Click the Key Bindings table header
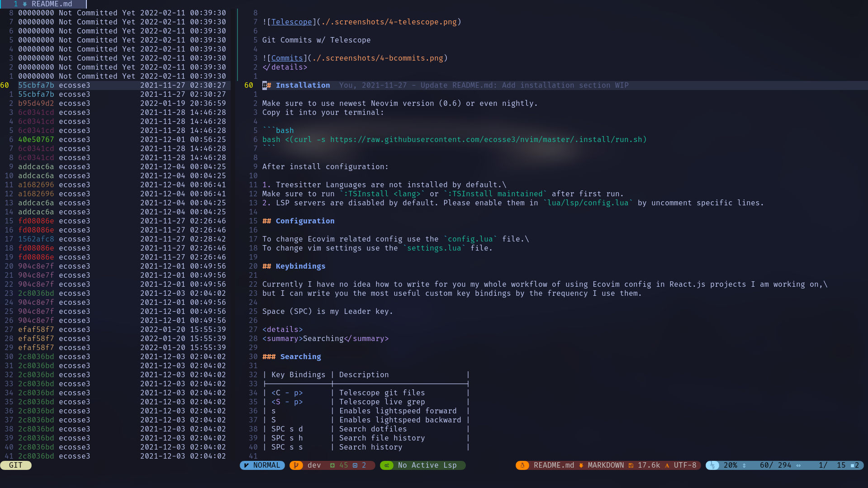Image resolution: width=868 pixels, height=488 pixels. [299, 375]
